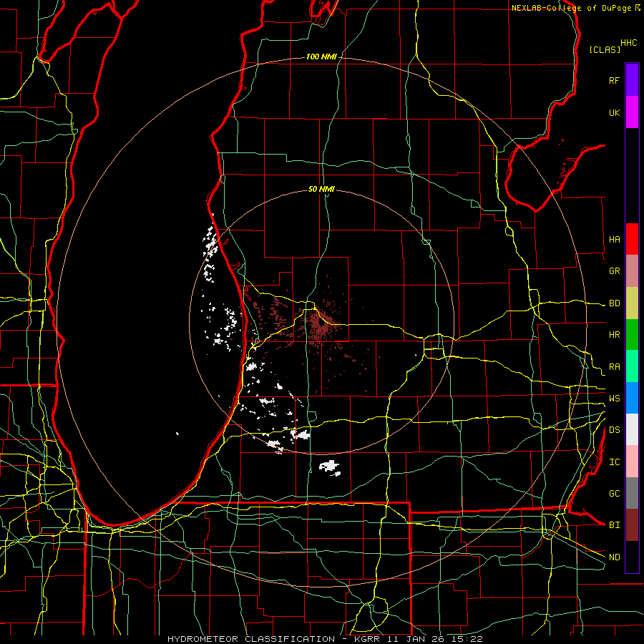Click the HA red legend swatch
The height and width of the screenshot is (644, 644).
[632, 239]
